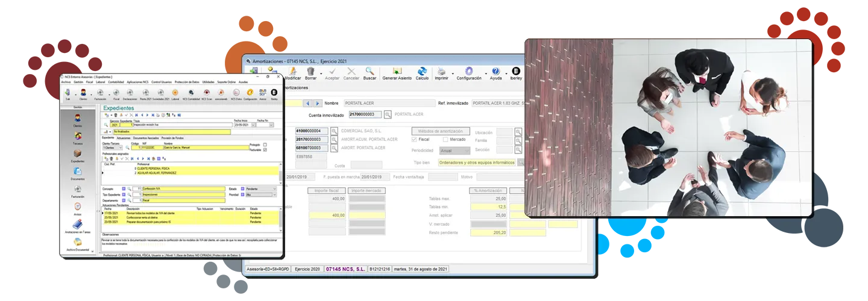Viewport: 868px width, 301px height.
Task: Click Iberley icon in Amortizaciones toolbar
Action: 516,71
